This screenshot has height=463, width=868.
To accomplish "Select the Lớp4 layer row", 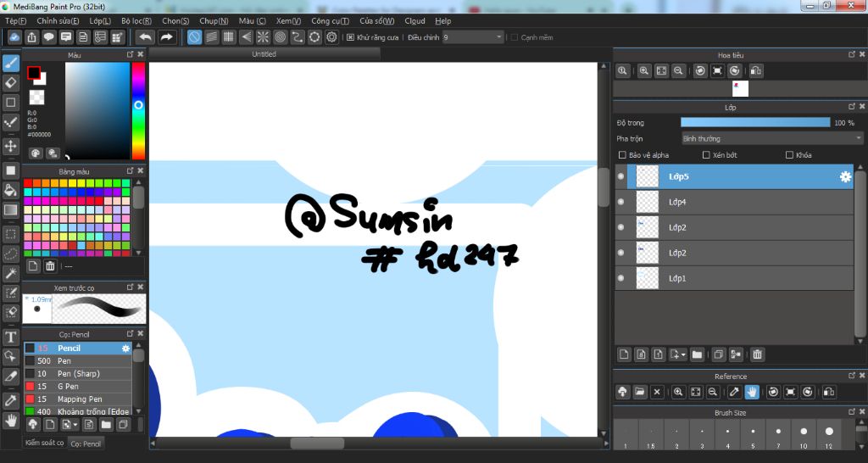I will (x=734, y=202).
